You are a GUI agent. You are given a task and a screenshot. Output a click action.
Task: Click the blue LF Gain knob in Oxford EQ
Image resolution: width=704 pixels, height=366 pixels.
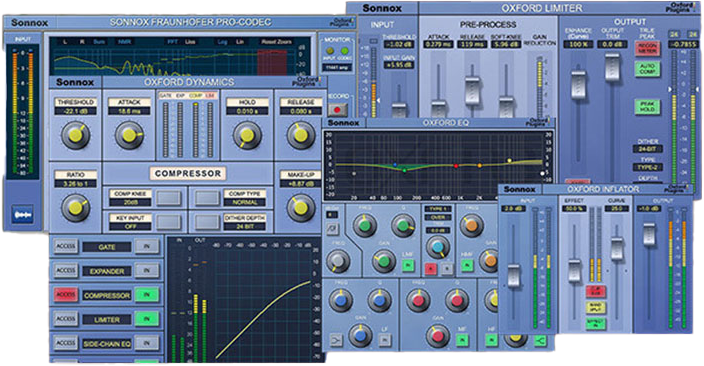360,335
